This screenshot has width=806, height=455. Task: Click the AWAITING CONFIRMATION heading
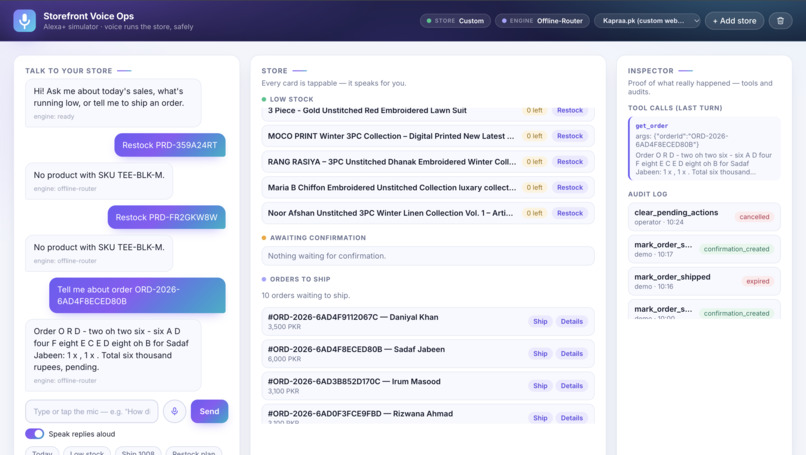point(318,238)
